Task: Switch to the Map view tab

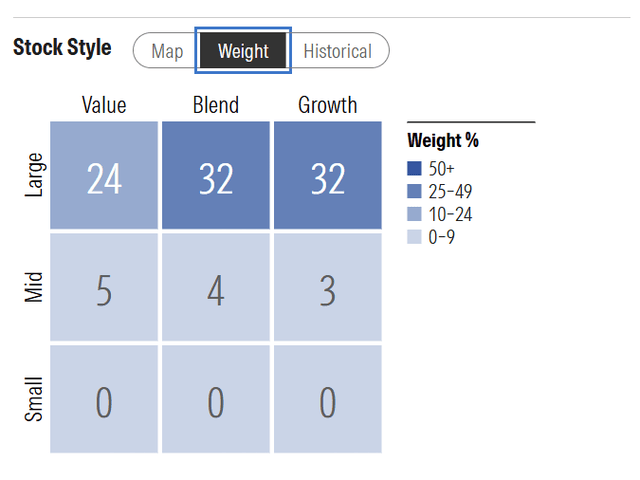Action: pyautogui.click(x=167, y=51)
